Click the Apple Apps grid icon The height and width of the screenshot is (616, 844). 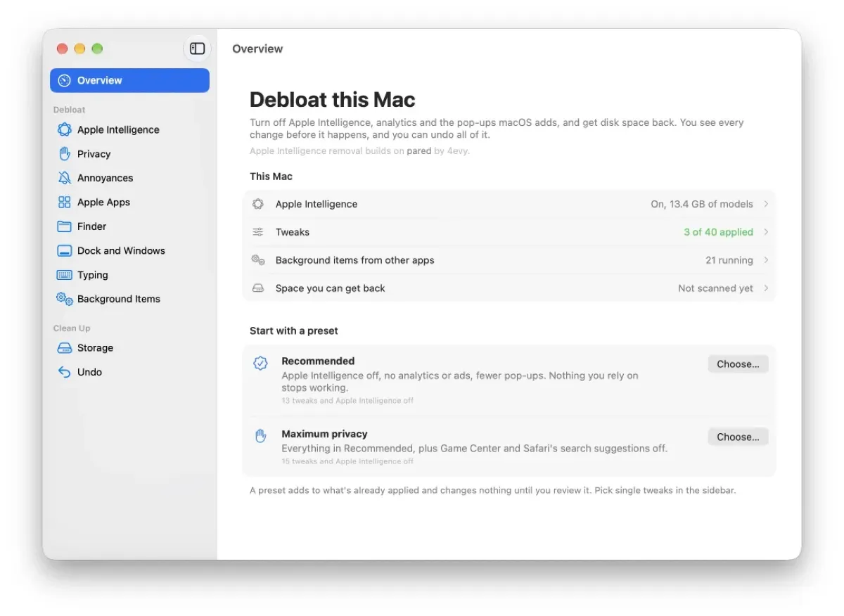point(65,202)
